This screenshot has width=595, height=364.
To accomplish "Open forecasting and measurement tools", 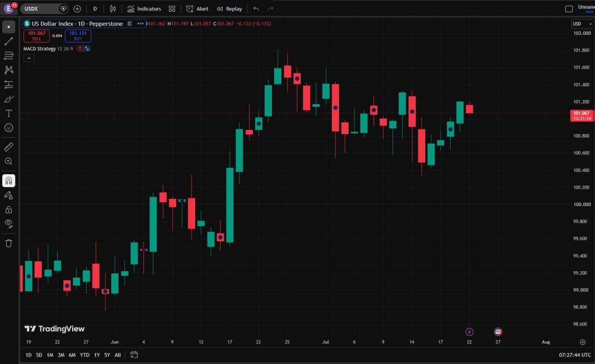I will tap(9, 85).
